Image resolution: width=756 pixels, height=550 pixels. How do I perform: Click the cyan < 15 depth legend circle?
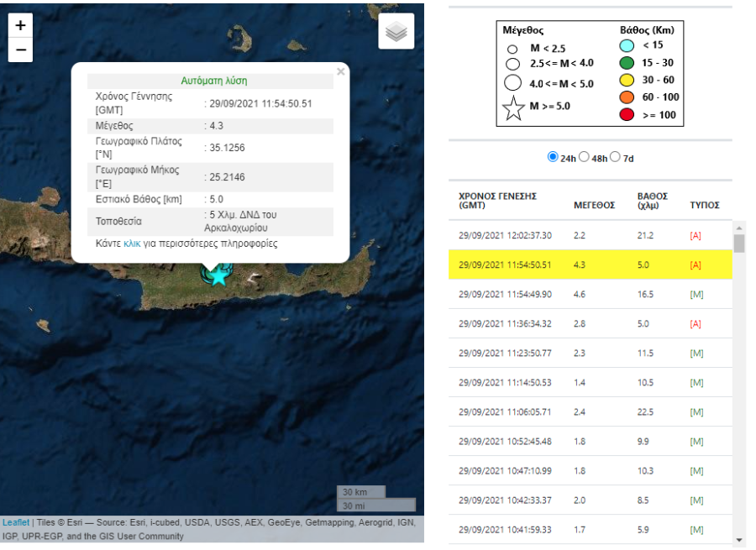[627, 46]
